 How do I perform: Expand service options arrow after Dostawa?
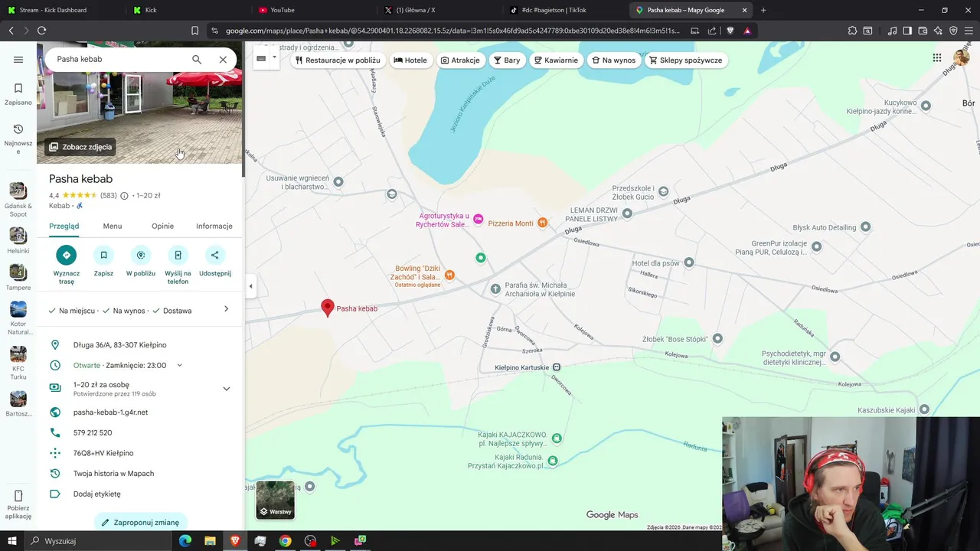tap(226, 309)
